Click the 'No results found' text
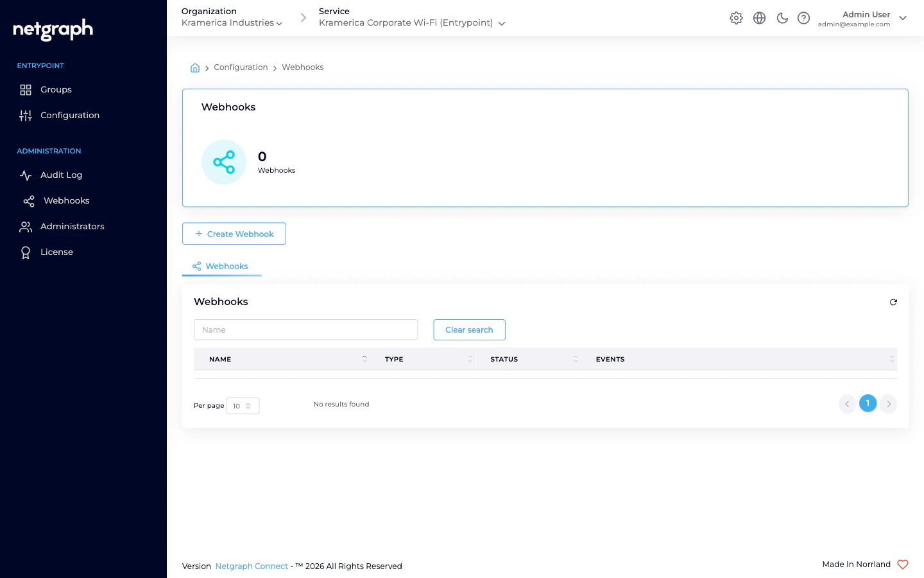This screenshot has width=924, height=578. point(341,404)
